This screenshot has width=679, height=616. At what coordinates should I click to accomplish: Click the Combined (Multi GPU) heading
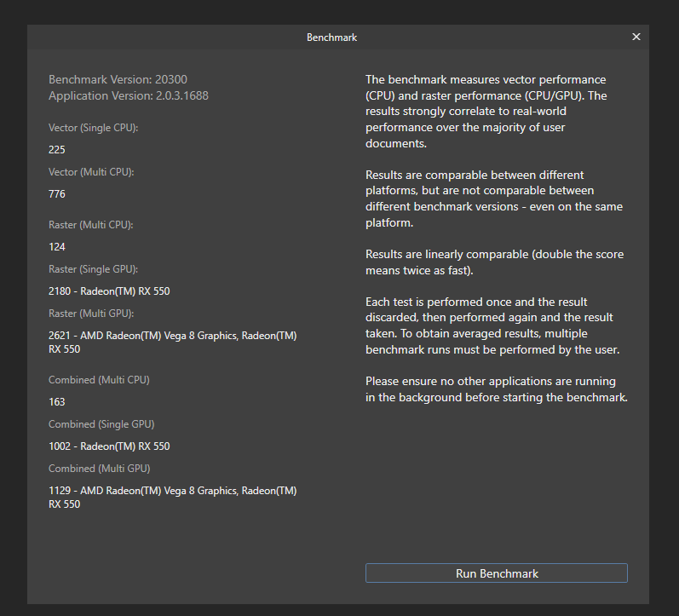99,469
